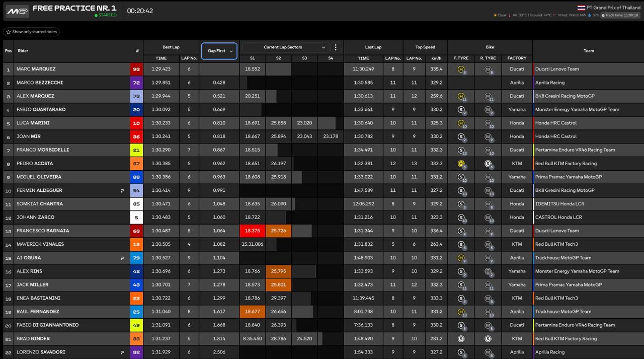Click the 'PT Grand Prix of Thailand' title
Image resolution: width=644 pixels, height=359 pixels.
(613, 8)
